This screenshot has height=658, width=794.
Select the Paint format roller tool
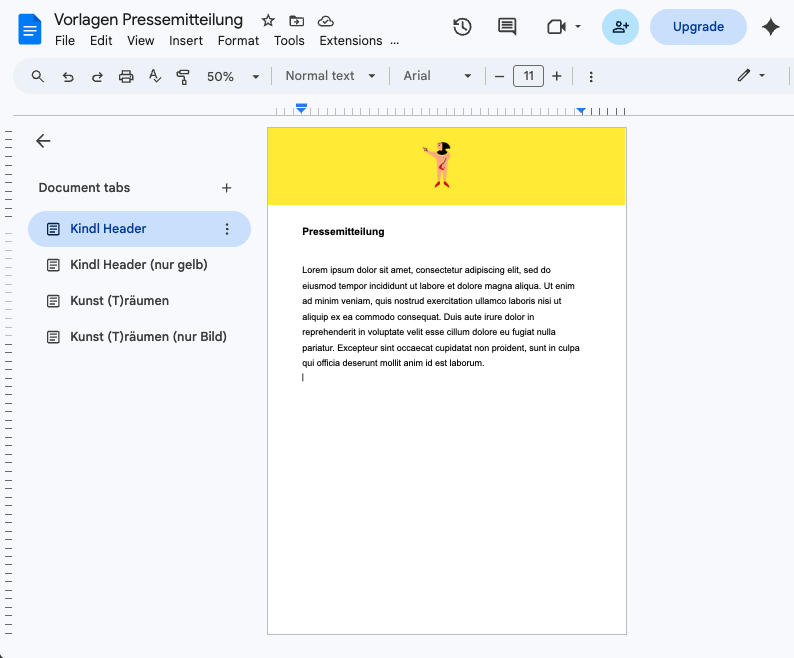[183, 76]
